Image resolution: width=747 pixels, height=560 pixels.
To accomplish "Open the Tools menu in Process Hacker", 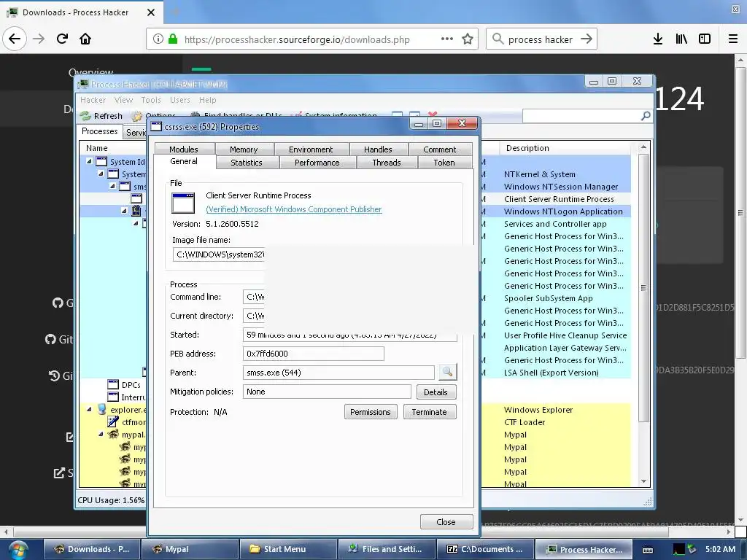I will coord(151,100).
